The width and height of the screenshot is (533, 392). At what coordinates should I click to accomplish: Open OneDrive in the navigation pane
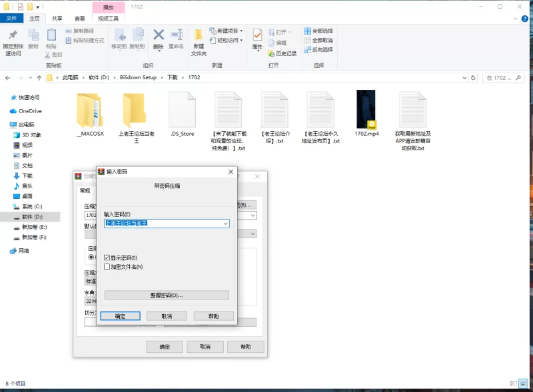29,111
